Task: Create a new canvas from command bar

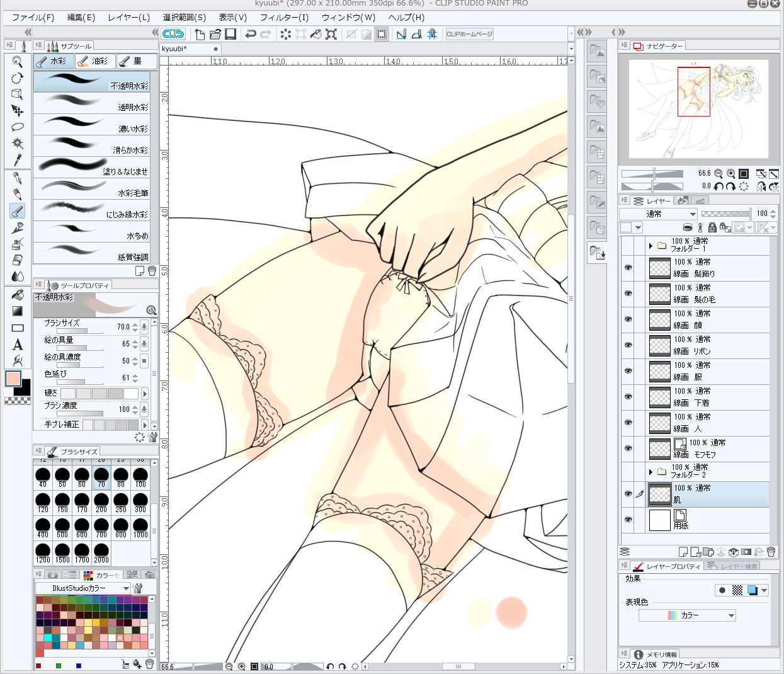Action: [200, 34]
